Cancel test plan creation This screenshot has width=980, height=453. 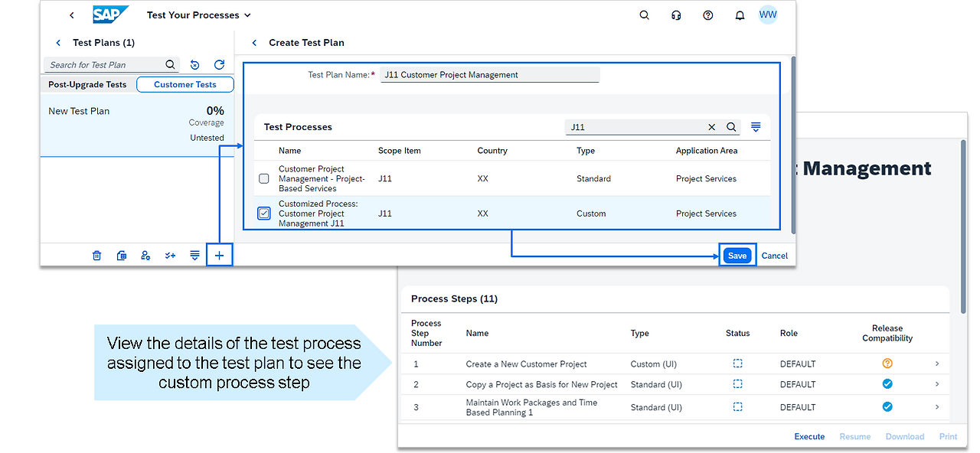tap(775, 256)
